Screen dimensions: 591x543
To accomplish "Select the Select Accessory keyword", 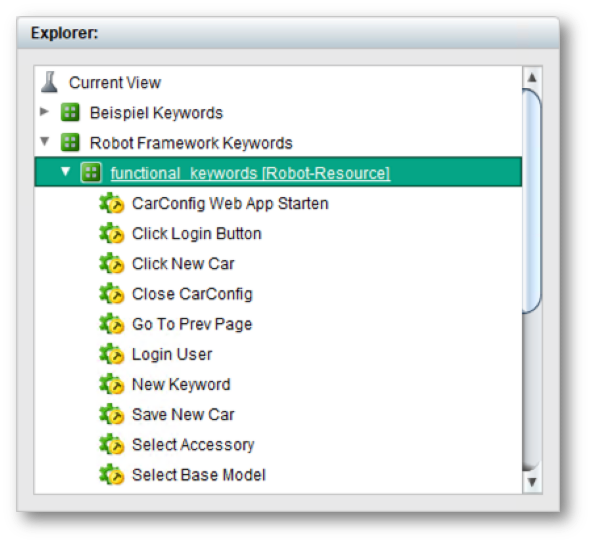I will 193,445.
